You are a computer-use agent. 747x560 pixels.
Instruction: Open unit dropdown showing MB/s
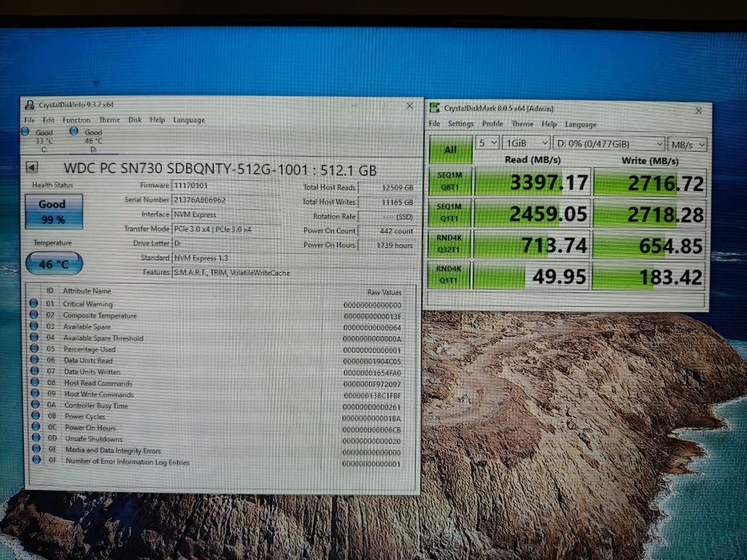pyautogui.click(x=688, y=145)
